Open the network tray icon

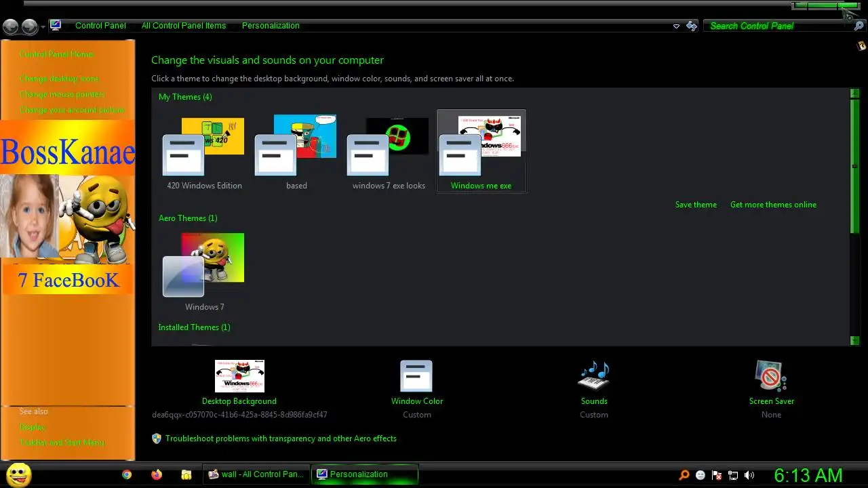[x=733, y=475]
